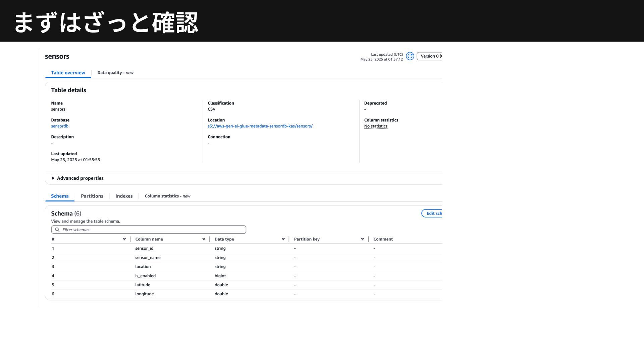Screen dimensions: 644x362
Task: Click sort arrow on Data type header
Action: (x=283, y=239)
